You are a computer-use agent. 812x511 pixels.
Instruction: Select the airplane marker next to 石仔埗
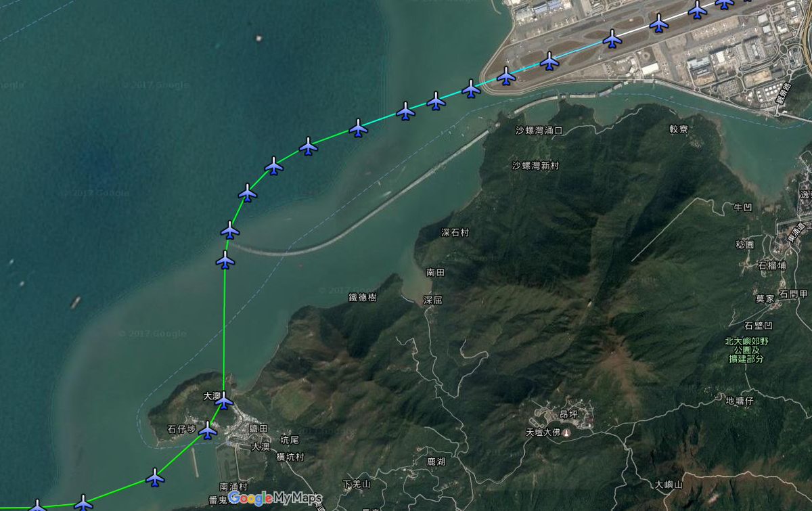pyautogui.click(x=208, y=430)
